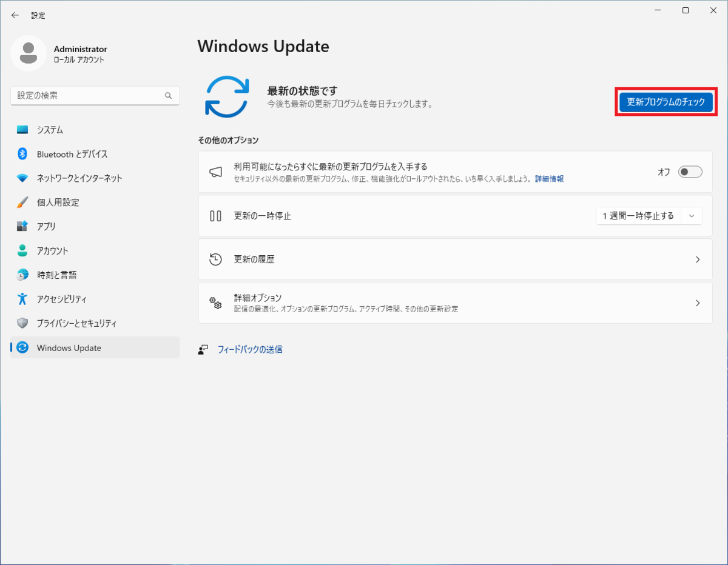Viewport: 728px width, 565px height.
Task: Click the システム monitor icon
Action: 22,130
